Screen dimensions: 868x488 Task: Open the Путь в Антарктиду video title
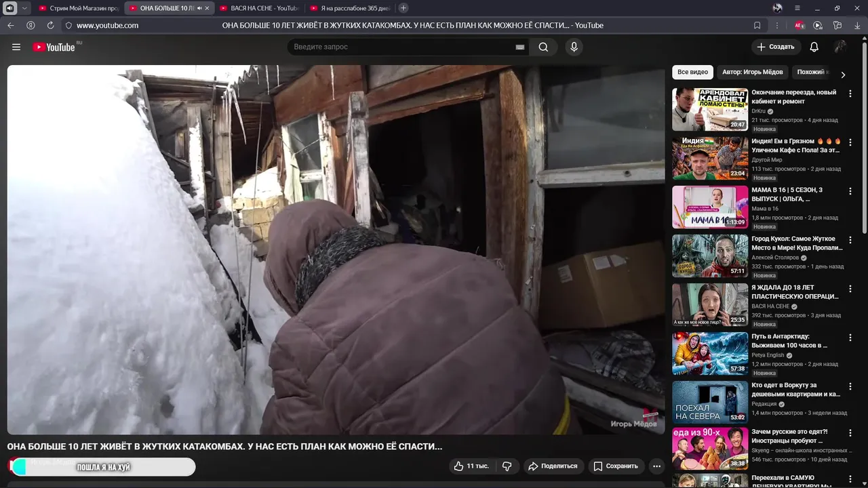tap(789, 341)
